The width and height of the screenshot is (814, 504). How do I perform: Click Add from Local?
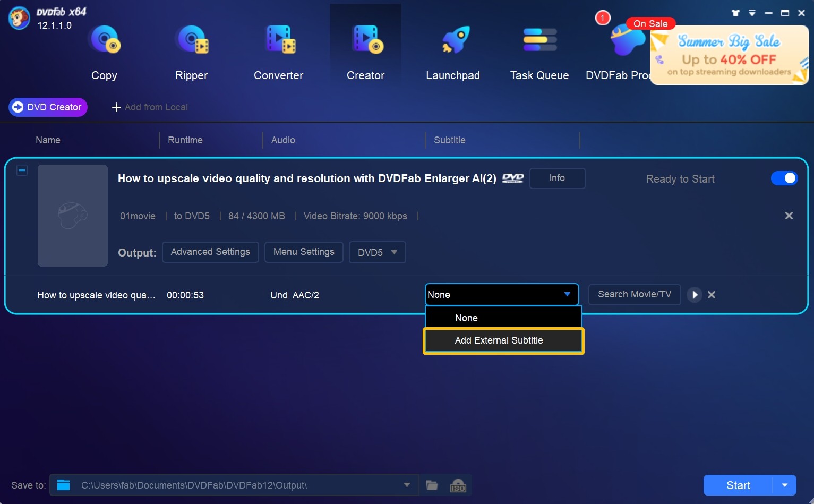coord(150,107)
